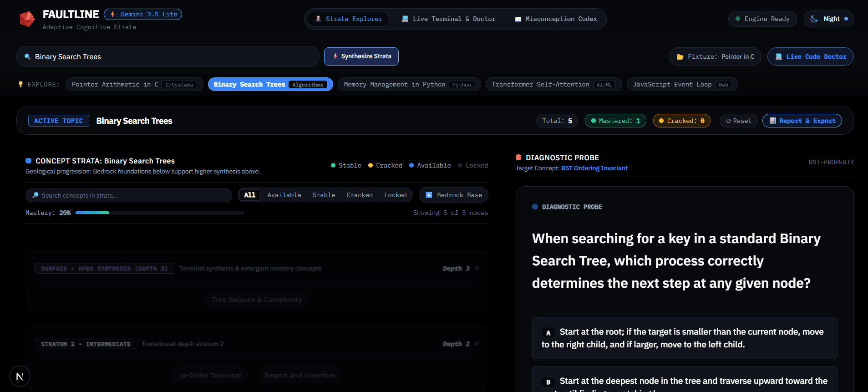Choose Transformer Self-Attention topic chip
Image resolution: width=868 pixels, height=392 pixels.
click(554, 84)
